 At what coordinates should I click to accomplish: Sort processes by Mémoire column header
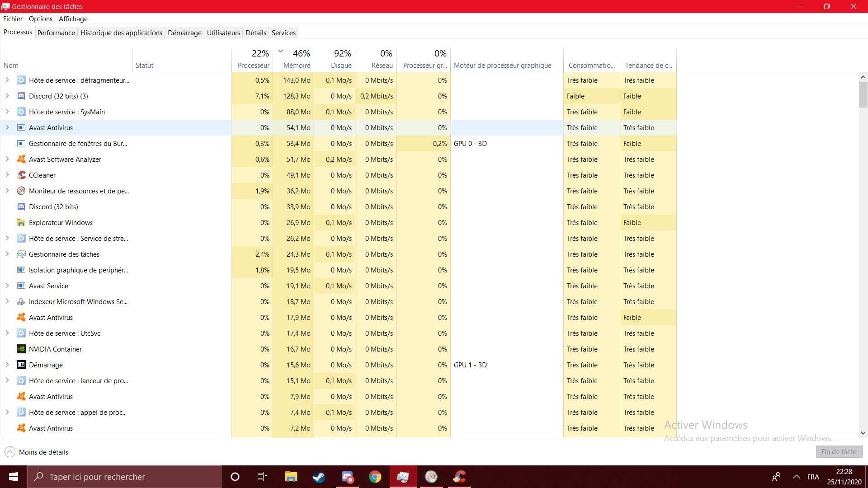(x=297, y=66)
